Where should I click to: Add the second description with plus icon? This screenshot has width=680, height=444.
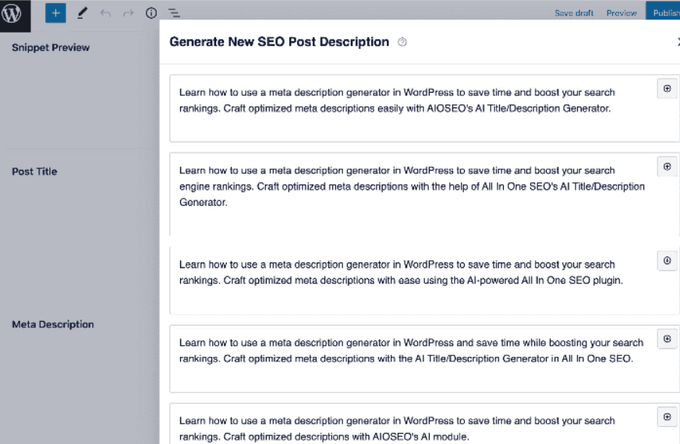pos(667,166)
